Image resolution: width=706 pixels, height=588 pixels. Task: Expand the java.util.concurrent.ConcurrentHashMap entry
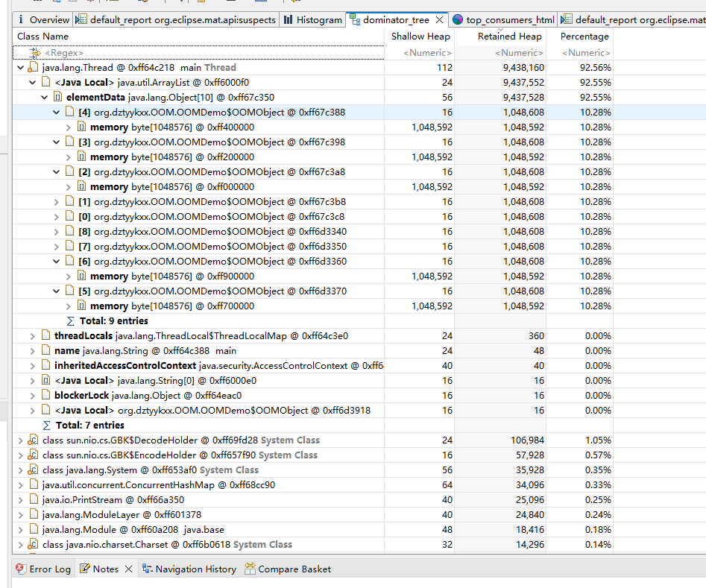coord(20,485)
